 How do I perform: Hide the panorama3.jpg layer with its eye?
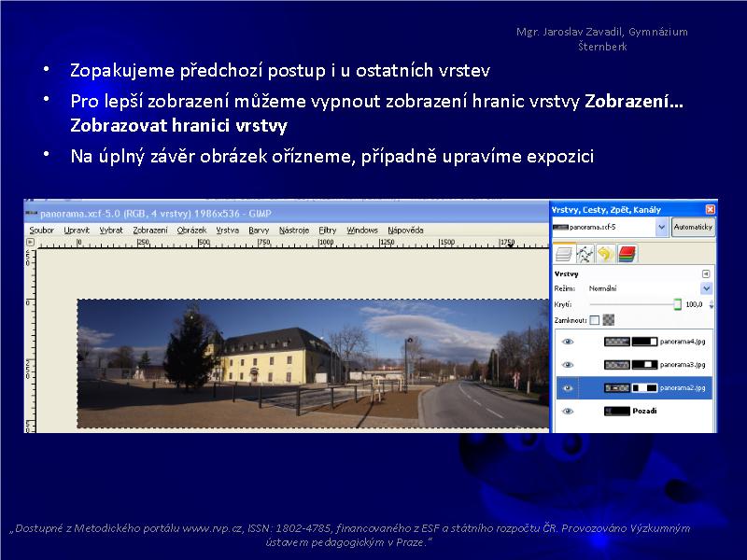tap(568, 365)
